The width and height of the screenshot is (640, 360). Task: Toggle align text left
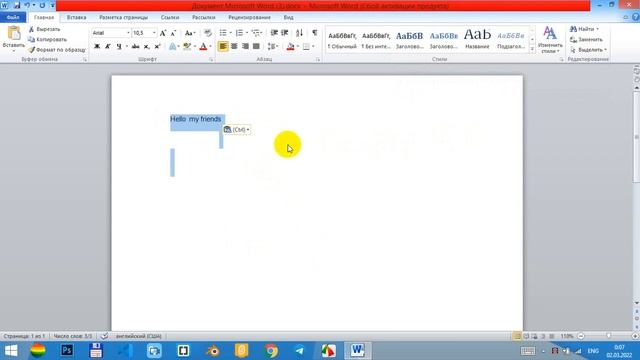223,47
